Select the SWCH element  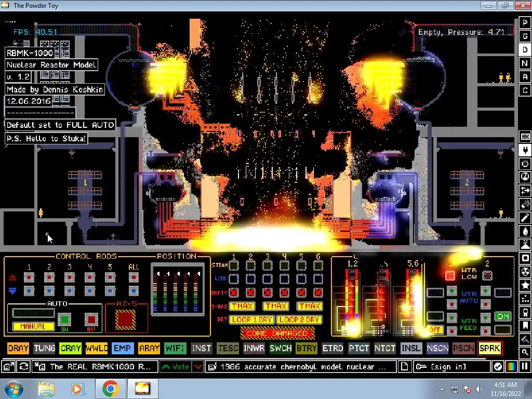click(280, 348)
